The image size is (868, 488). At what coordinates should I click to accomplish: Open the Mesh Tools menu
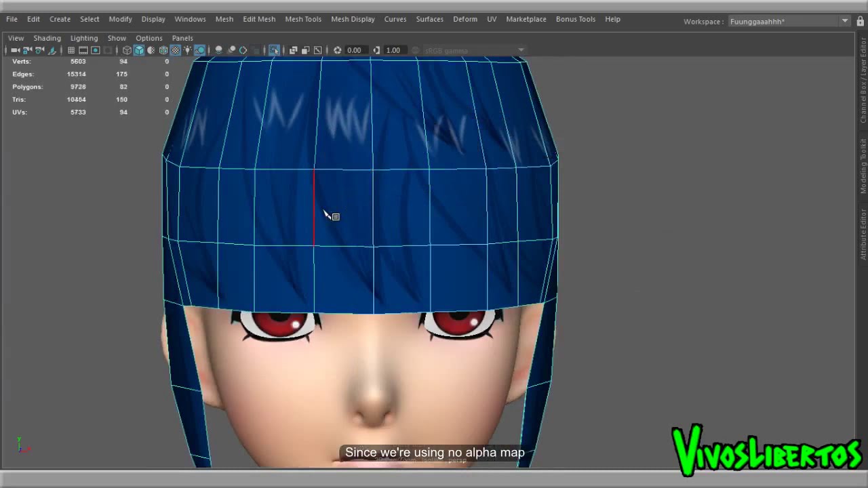pos(303,19)
